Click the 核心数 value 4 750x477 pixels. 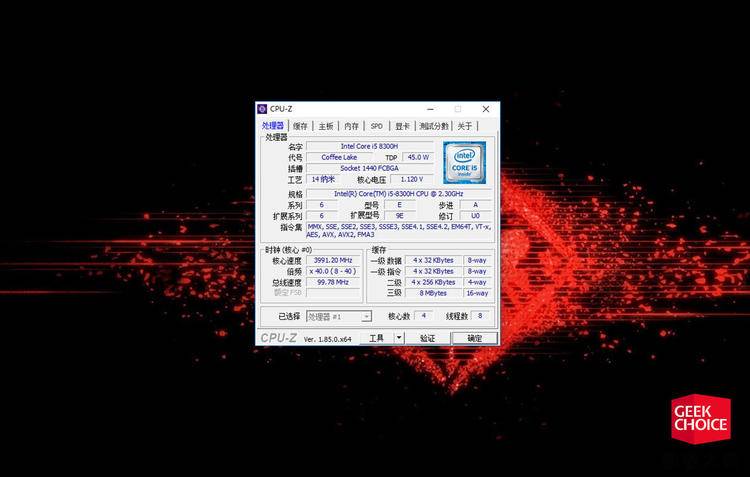[x=423, y=316]
